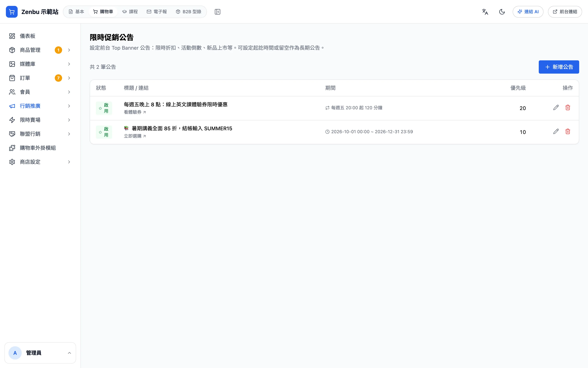Viewport: 588px width, 368px height.
Task: Delete the 每週五晚上 8 點 announcement
Action: click(568, 108)
